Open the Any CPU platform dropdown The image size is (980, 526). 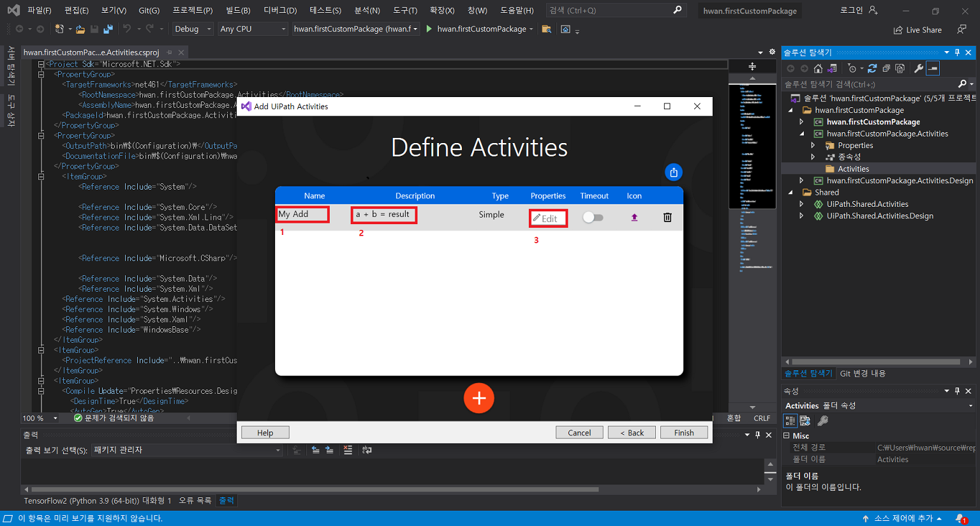(253, 29)
